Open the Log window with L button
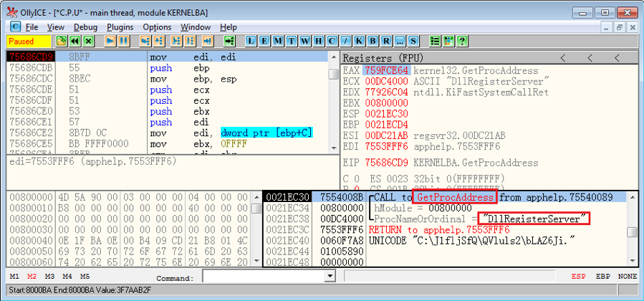The width and height of the screenshot is (644, 301). pos(251,42)
